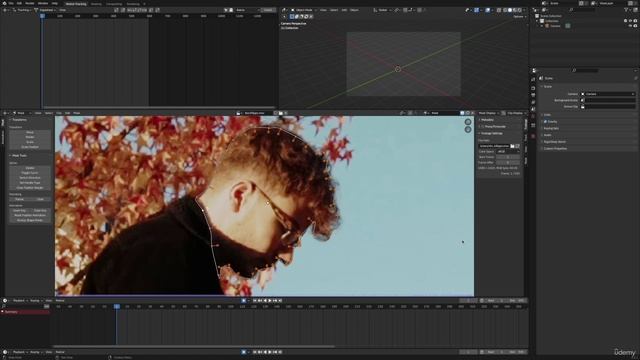Click blue current frame marker in timeline
The width and height of the screenshot is (640, 360).
[x=117, y=306]
